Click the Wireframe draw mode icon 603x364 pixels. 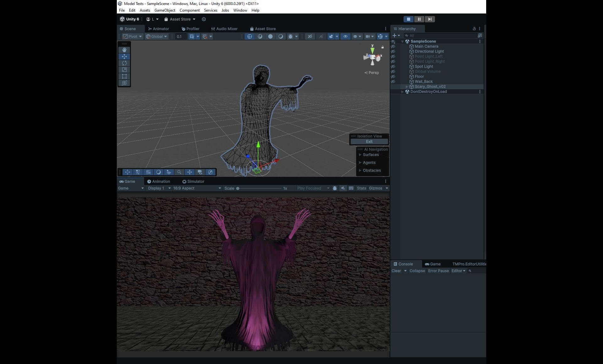[249, 36]
